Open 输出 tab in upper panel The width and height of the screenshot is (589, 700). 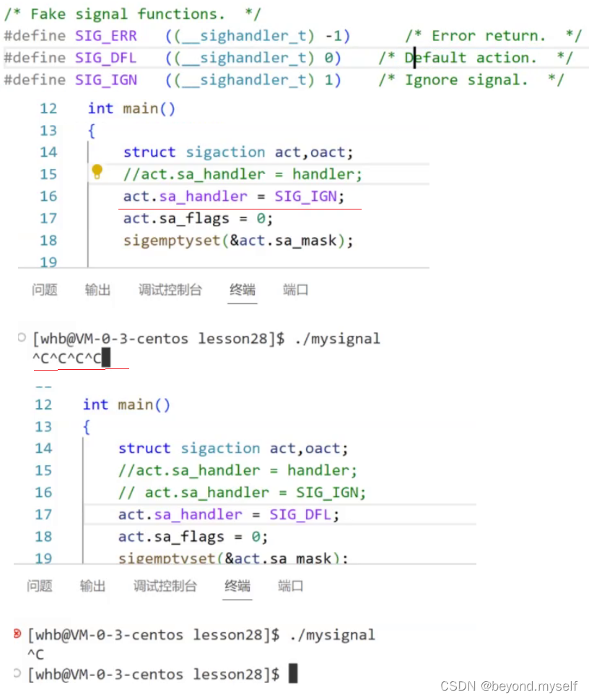coord(97,290)
